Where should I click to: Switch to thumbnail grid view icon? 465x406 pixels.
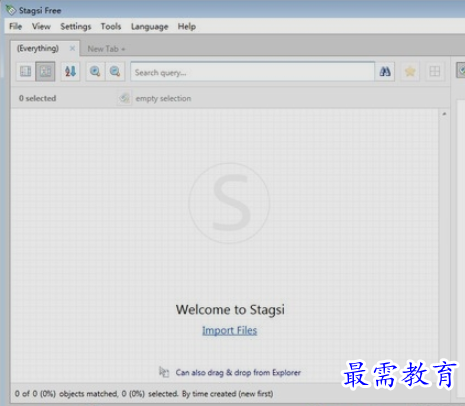(x=45, y=71)
